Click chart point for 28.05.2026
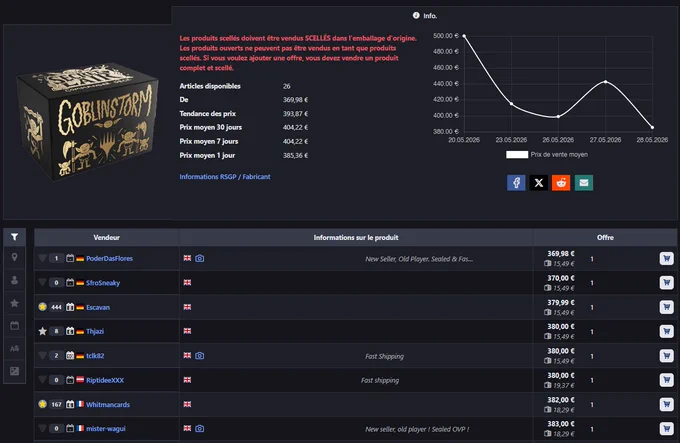 (x=652, y=127)
